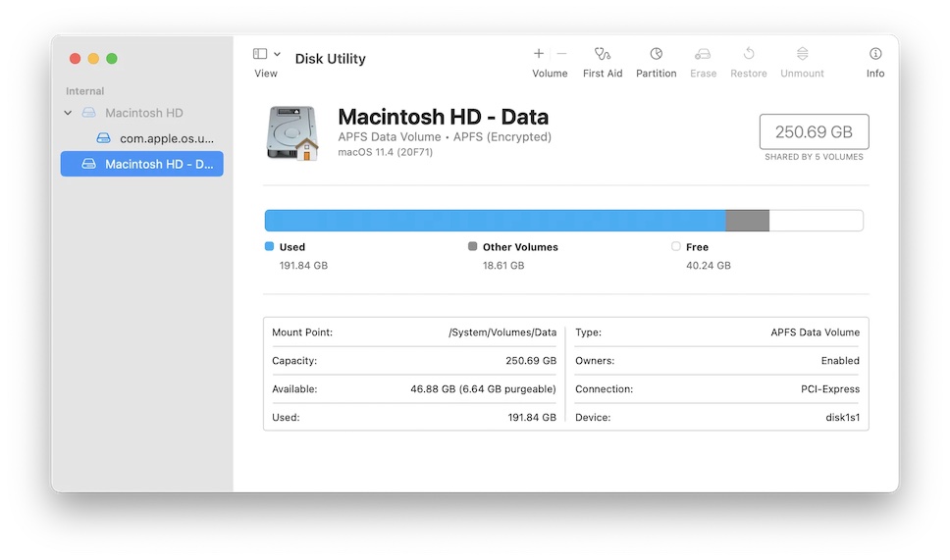This screenshot has height=560, width=950.
Task: Click the 191.84 GB used value under legend
Action: 303,265
